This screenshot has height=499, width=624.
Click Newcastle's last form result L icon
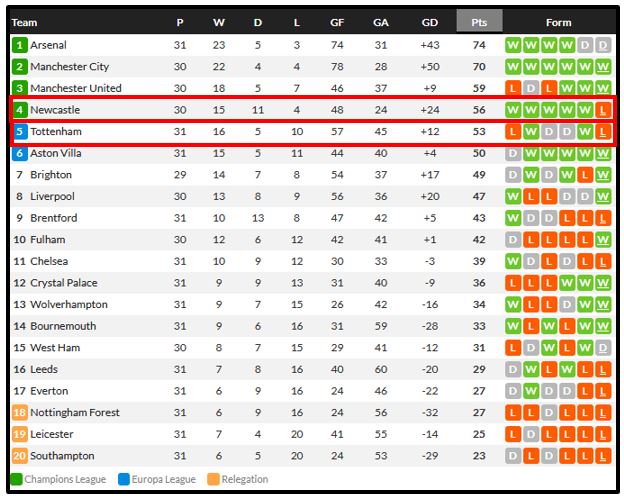click(x=603, y=110)
